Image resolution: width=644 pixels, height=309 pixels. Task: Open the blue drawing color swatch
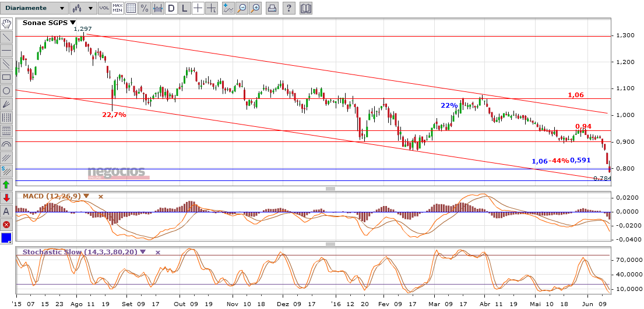tap(6, 238)
